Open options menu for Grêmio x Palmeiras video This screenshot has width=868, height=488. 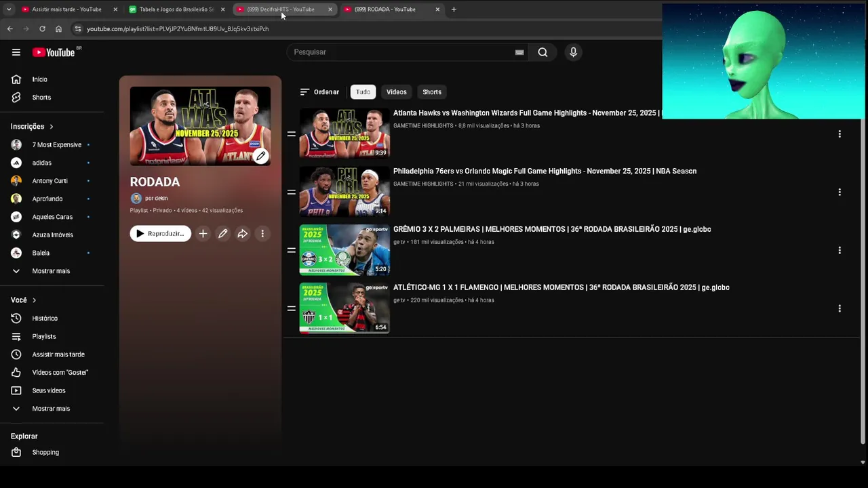pyautogui.click(x=840, y=251)
